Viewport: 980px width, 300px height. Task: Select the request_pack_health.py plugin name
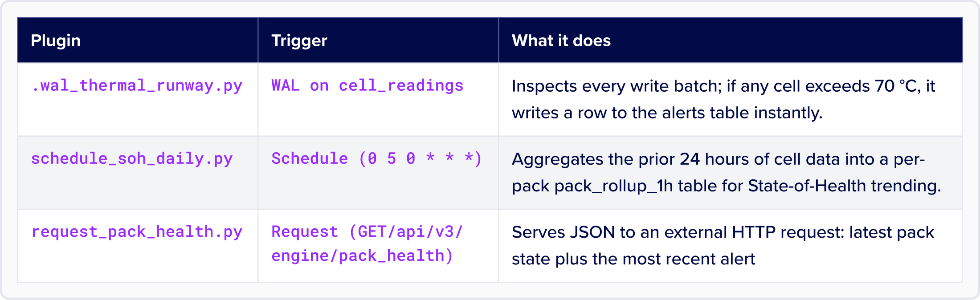coord(137,231)
